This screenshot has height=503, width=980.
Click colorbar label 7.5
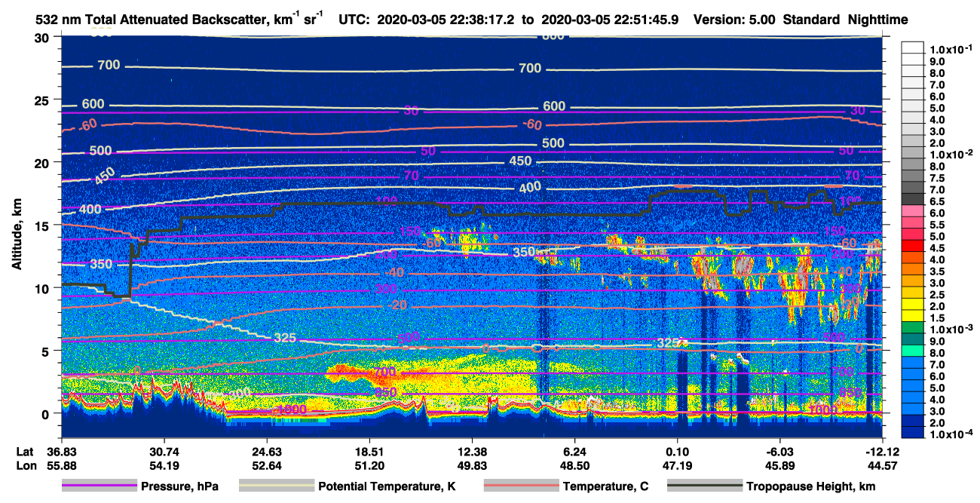coord(936,178)
